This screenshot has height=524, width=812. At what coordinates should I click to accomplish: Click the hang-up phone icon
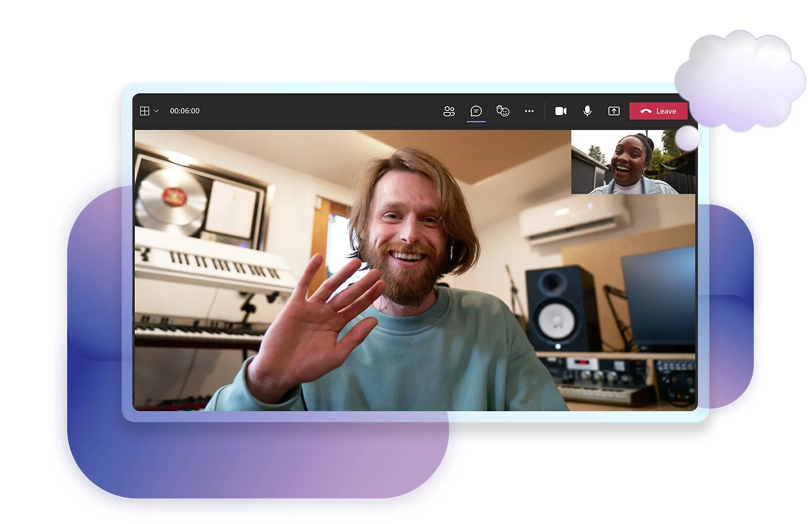[x=646, y=111]
